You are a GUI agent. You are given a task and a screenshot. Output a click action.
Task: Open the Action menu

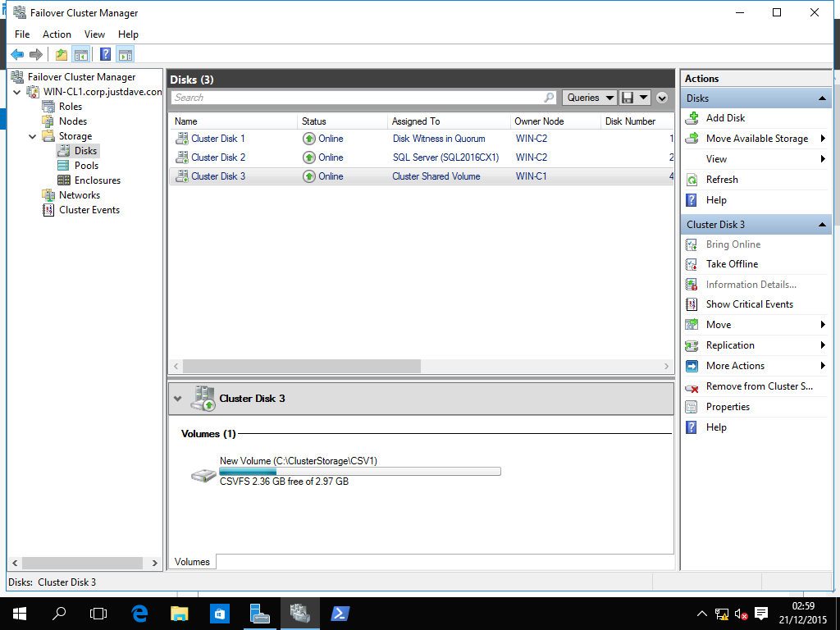tap(57, 34)
